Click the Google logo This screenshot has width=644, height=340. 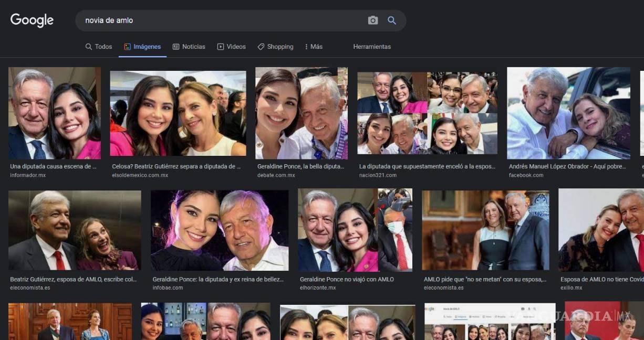(32, 20)
